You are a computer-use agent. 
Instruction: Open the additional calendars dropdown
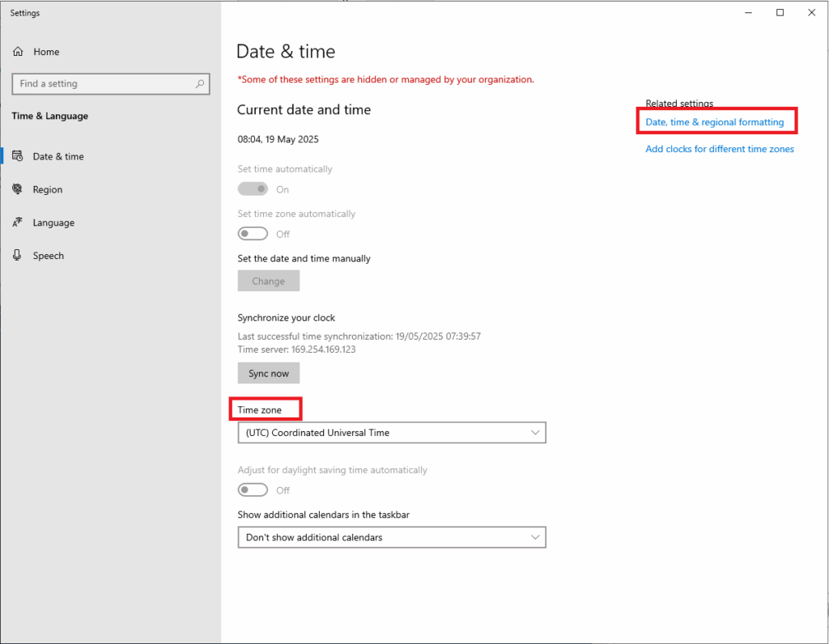click(x=392, y=537)
